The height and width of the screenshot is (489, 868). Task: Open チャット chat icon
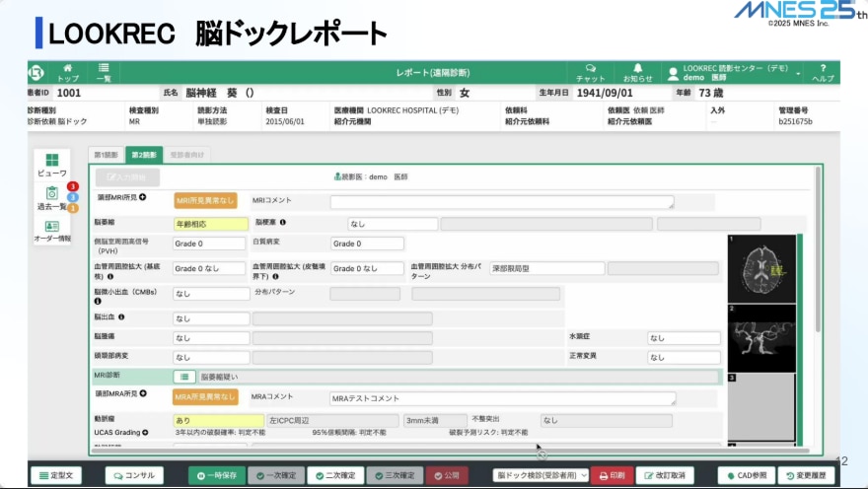coord(591,73)
